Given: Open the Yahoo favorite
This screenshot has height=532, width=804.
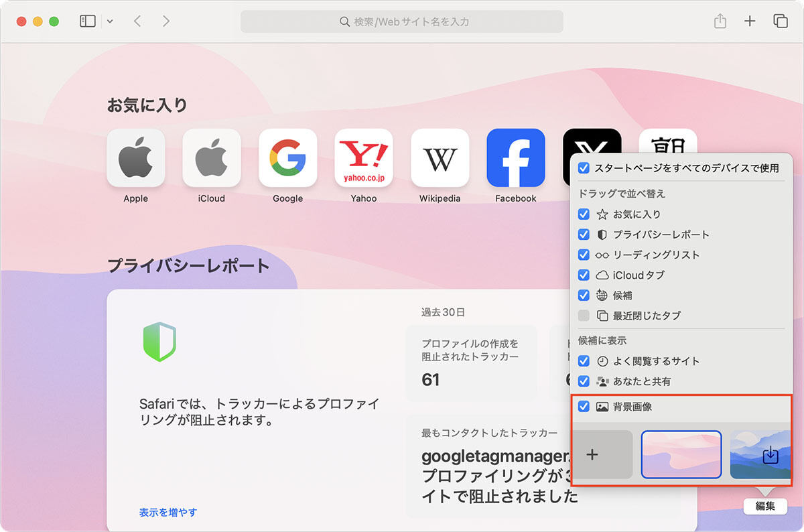Looking at the screenshot, I should [x=364, y=158].
